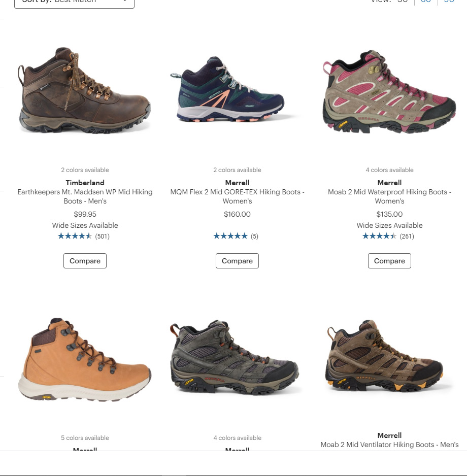The width and height of the screenshot is (467, 476).
Task: Compare the Moab 2 Mid Waterproof Women's boots
Action: [x=389, y=261]
